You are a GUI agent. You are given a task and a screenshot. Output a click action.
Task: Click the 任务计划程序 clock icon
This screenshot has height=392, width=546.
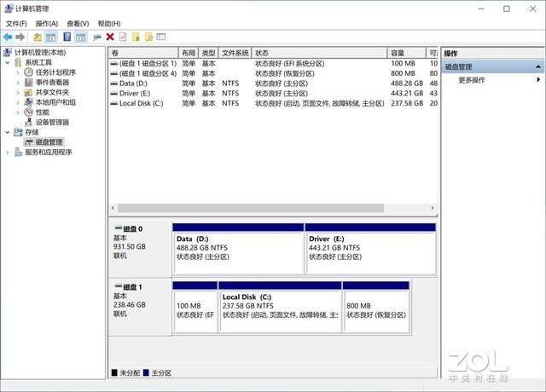point(28,72)
